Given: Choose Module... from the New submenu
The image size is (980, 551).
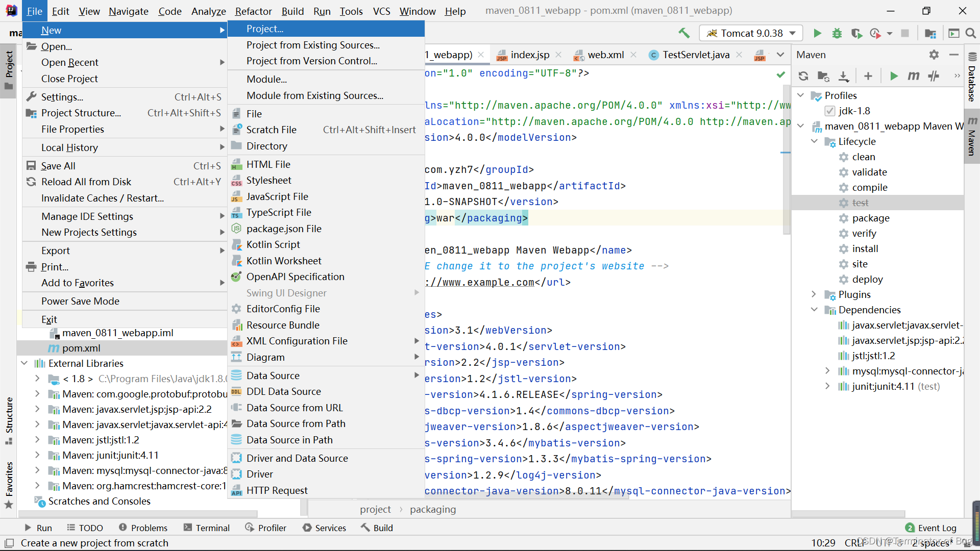Looking at the screenshot, I should [x=326, y=79].
